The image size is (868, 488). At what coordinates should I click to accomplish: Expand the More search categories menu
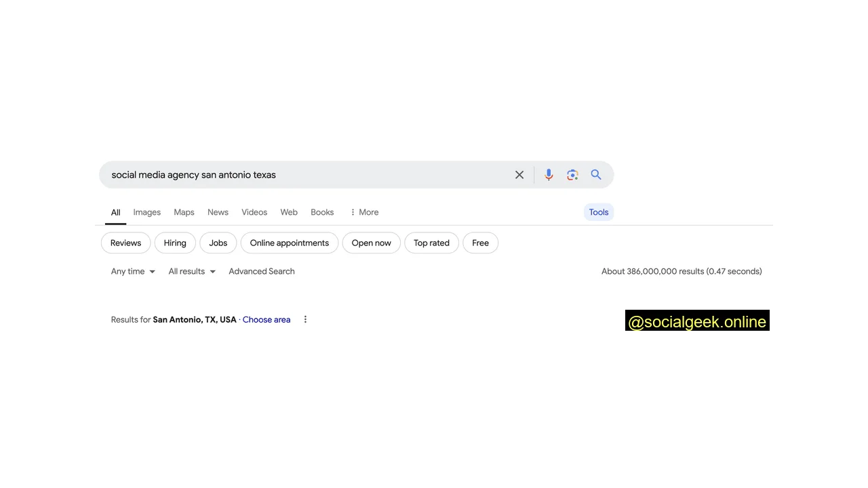364,212
